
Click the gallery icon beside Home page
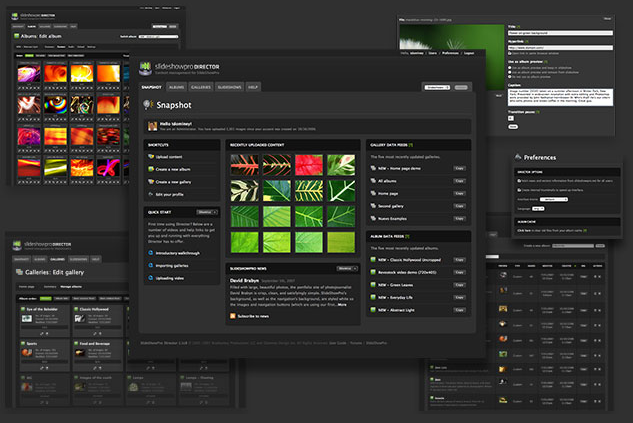coord(373,193)
